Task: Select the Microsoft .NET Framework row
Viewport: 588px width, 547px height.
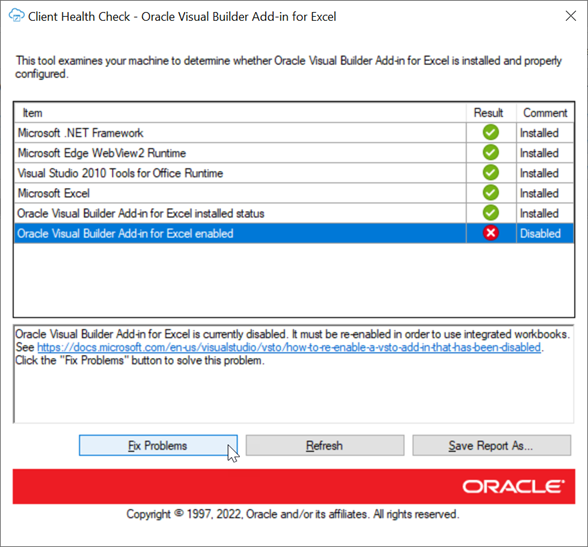Action: click(x=294, y=133)
